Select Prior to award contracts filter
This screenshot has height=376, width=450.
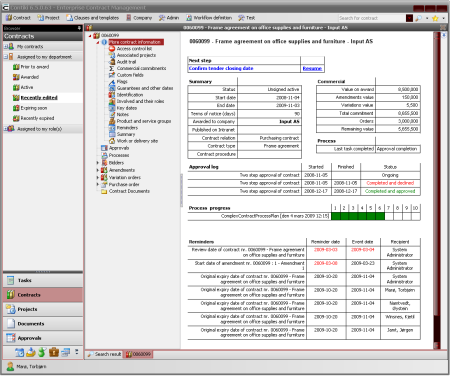tap(35, 67)
